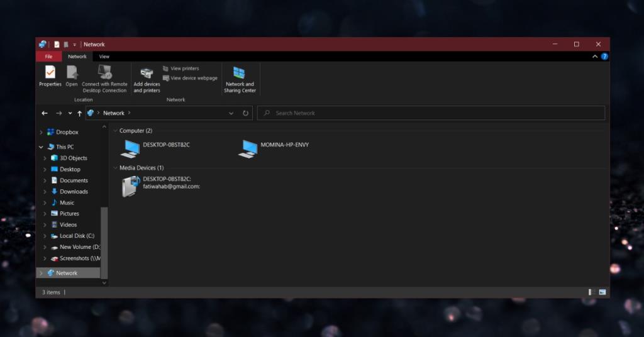This screenshot has height=337, width=644.
Task: Open the Customize Quick Access Toolbar dropdown
Action: pyautogui.click(x=74, y=45)
